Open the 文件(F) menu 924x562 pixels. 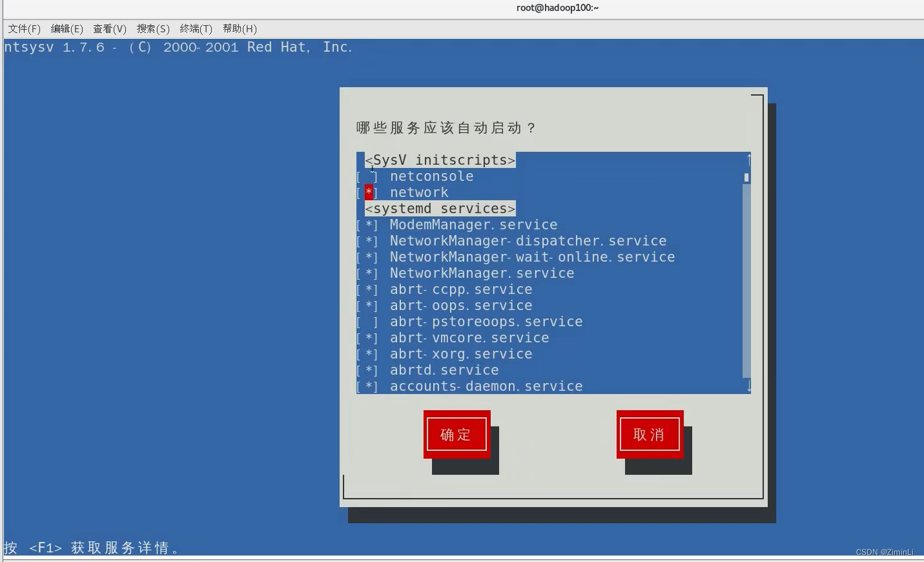[24, 29]
